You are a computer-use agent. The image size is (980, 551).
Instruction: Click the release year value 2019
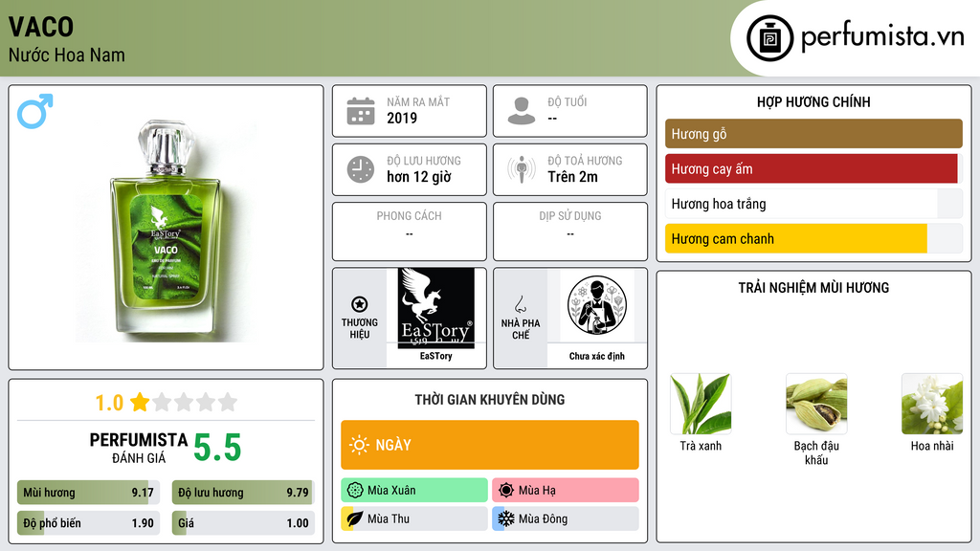tap(402, 118)
